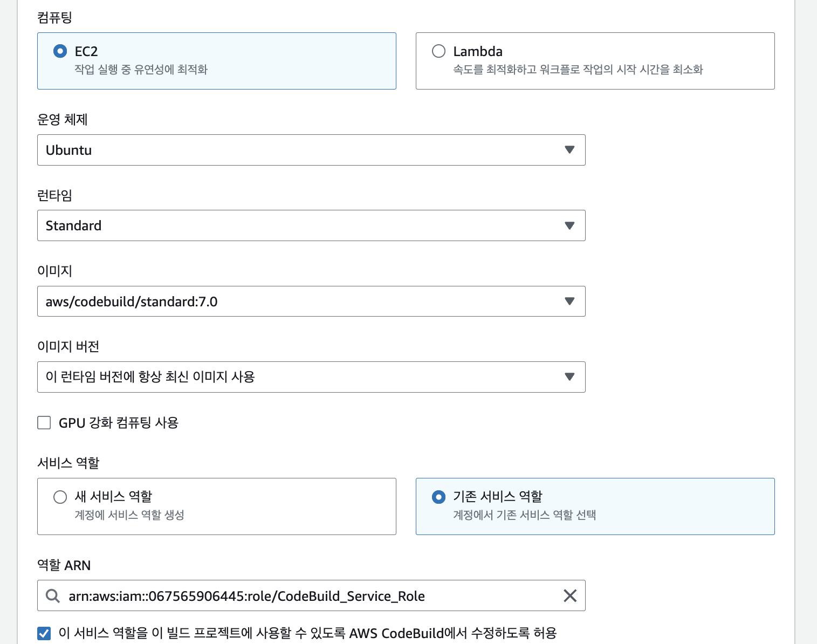Click the 계정에 서비스 역할 생성 description
Screen dimensions: 817x644
[x=129, y=515]
